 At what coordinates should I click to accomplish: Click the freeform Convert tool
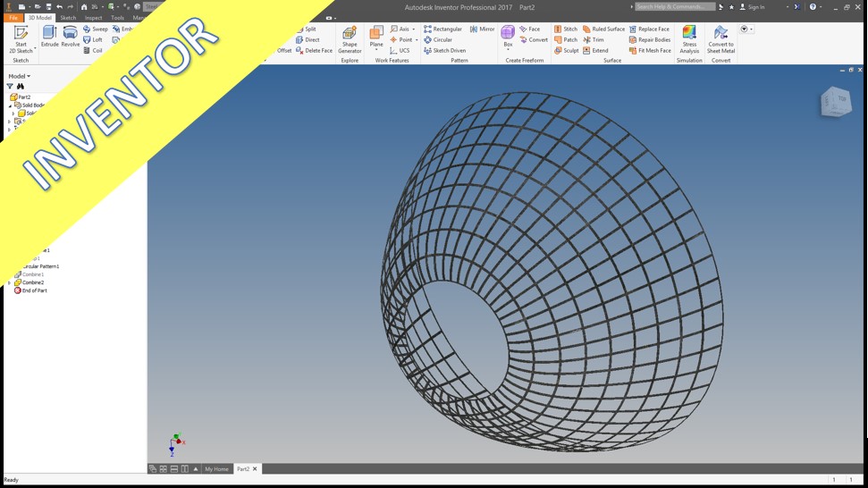coord(534,40)
